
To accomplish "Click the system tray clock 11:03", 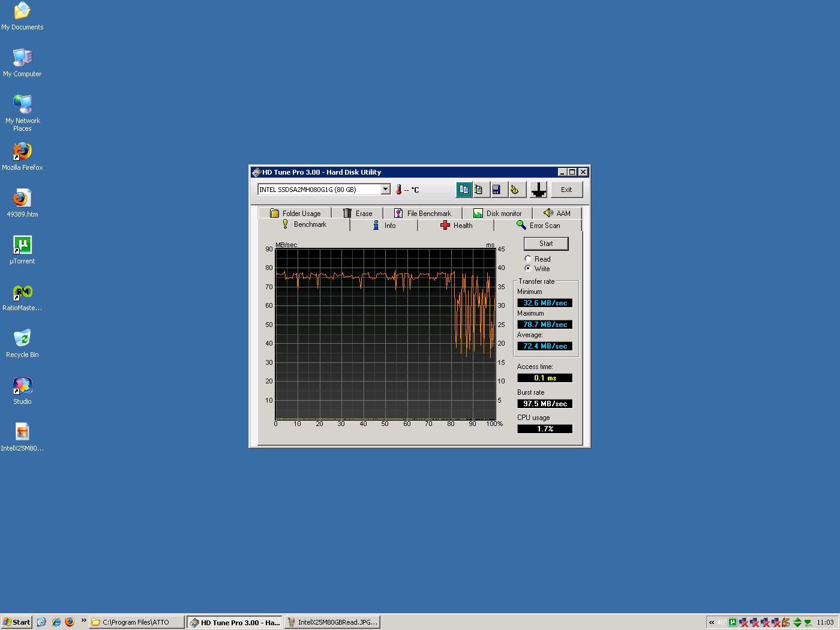I will coord(825,622).
